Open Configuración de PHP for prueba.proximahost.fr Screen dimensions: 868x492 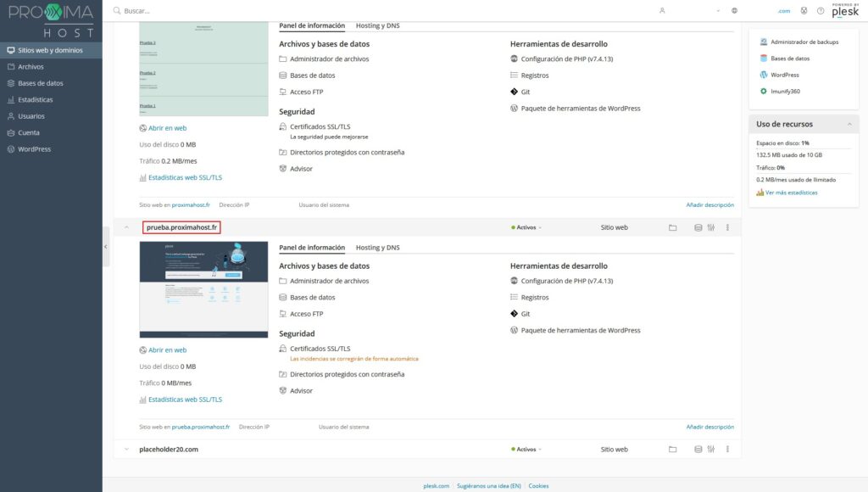click(x=562, y=281)
